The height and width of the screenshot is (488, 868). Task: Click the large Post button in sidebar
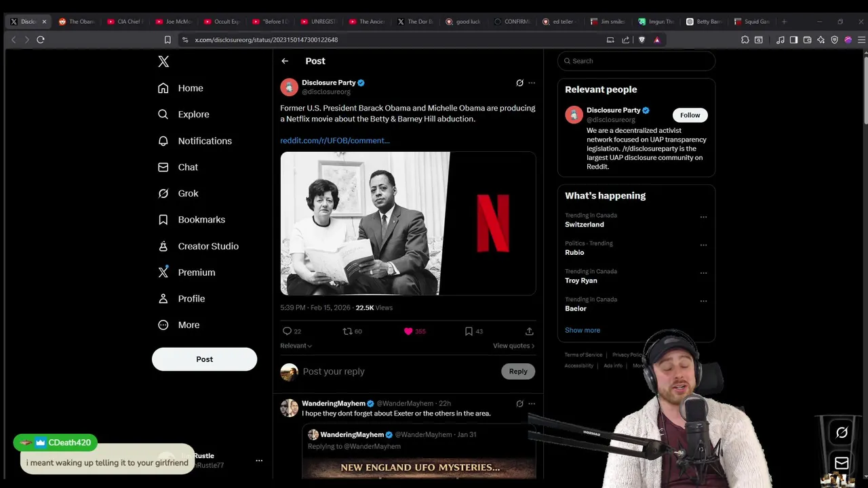coord(204,359)
